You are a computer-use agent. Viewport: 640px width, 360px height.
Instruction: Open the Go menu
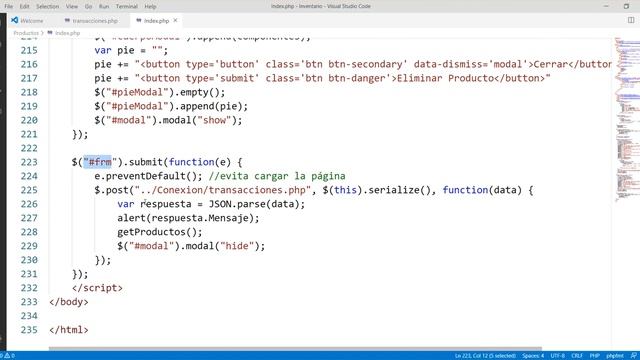point(89,7)
